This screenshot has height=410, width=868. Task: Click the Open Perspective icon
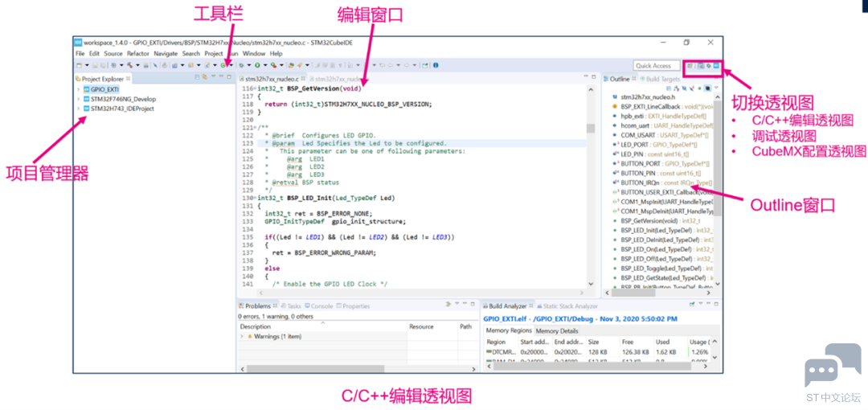tap(690, 66)
